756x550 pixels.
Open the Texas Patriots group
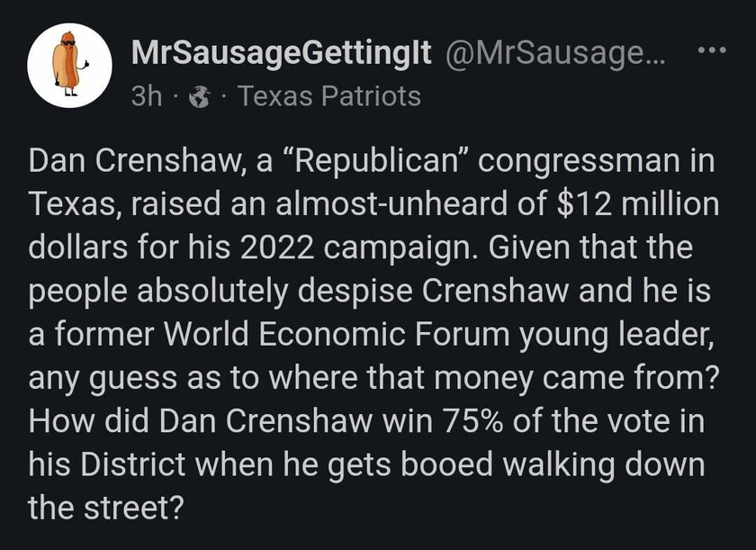point(329,96)
